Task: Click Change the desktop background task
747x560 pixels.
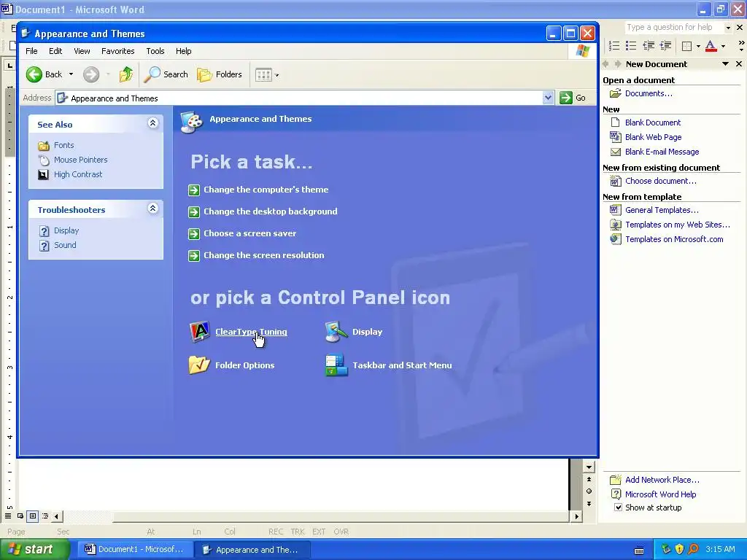Action: point(270,211)
